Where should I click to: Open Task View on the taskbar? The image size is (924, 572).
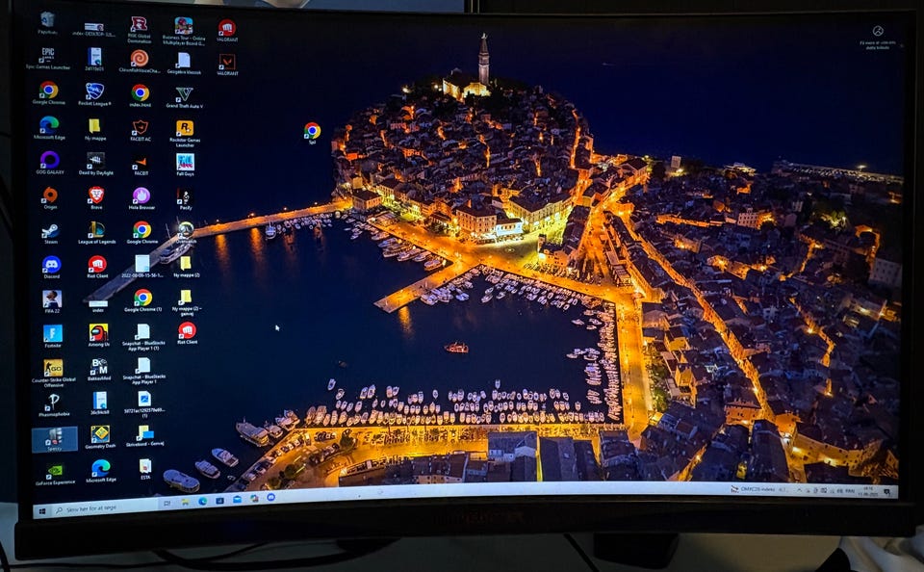click(x=167, y=504)
